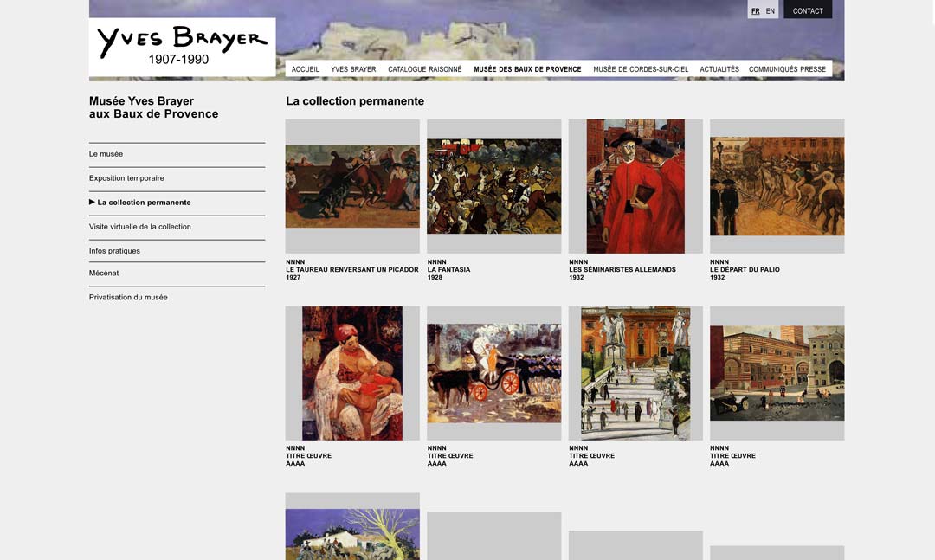This screenshot has height=560, width=935.
Task: Open the horse carriage painting thumbnail
Action: coord(493,373)
